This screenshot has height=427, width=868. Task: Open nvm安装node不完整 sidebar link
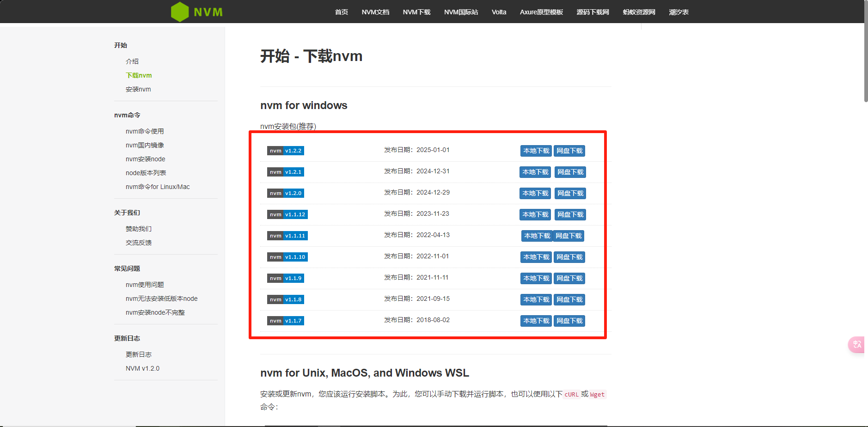(155, 312)
